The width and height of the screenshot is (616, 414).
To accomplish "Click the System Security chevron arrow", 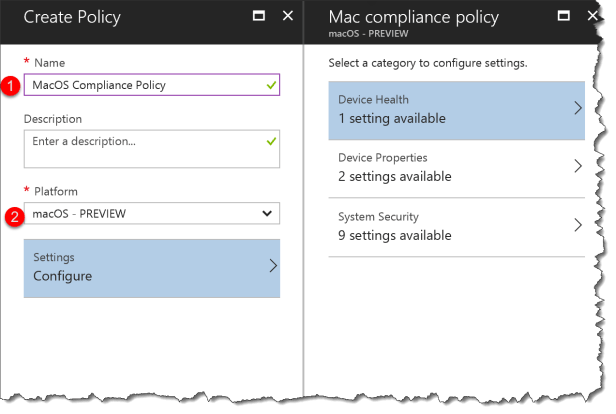I will 578,226.
